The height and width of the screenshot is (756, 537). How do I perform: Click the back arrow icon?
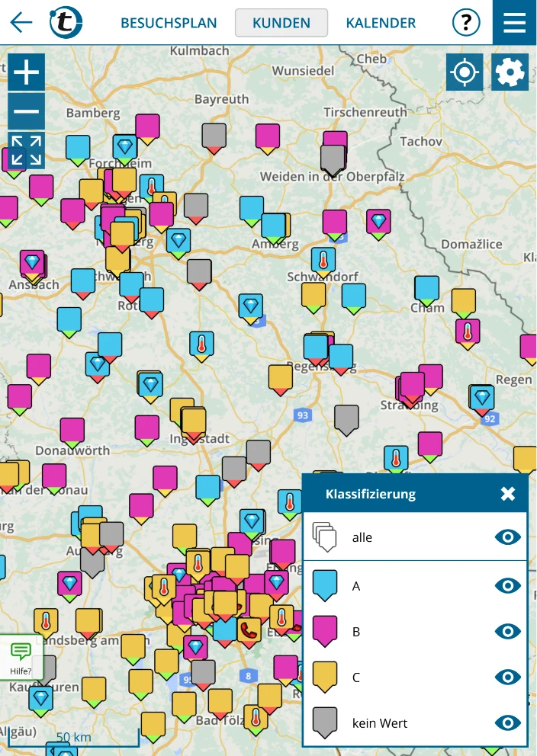pyautogui.click(x=21, y=22)
